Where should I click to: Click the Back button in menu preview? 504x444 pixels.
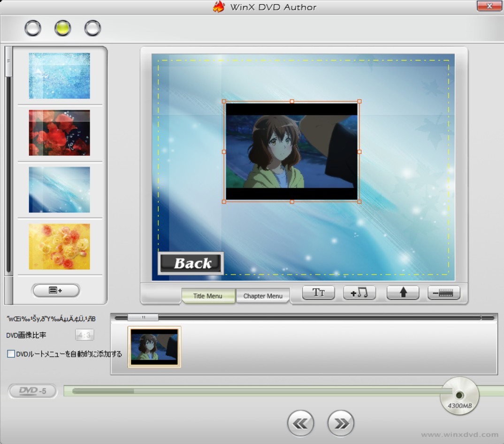191,263
